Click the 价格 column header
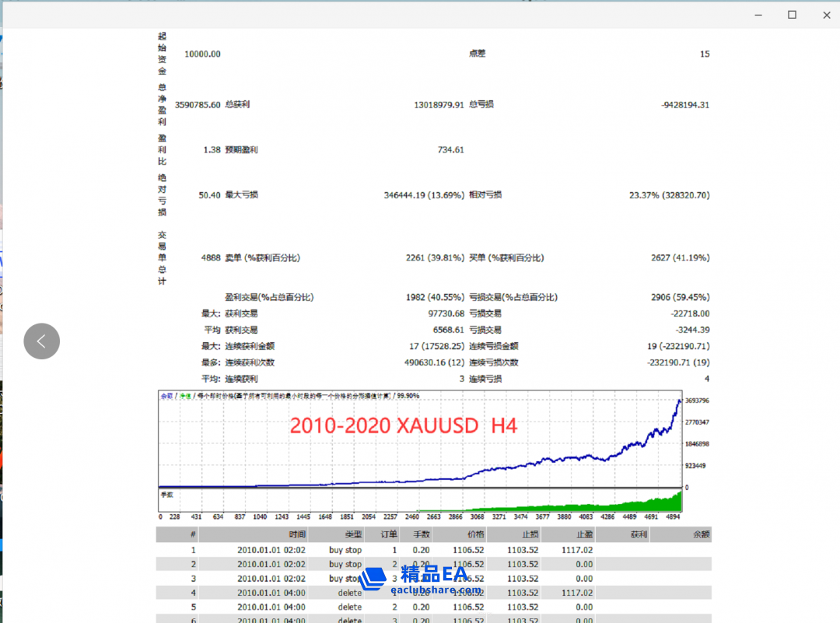840x623 pixels. [475, 534]
